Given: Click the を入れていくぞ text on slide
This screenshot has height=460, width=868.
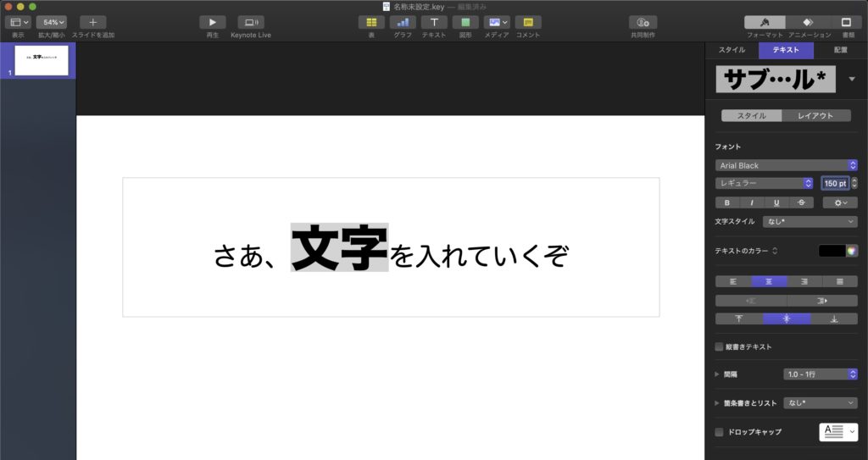Looking at the screenshot, I should point(479,256).
